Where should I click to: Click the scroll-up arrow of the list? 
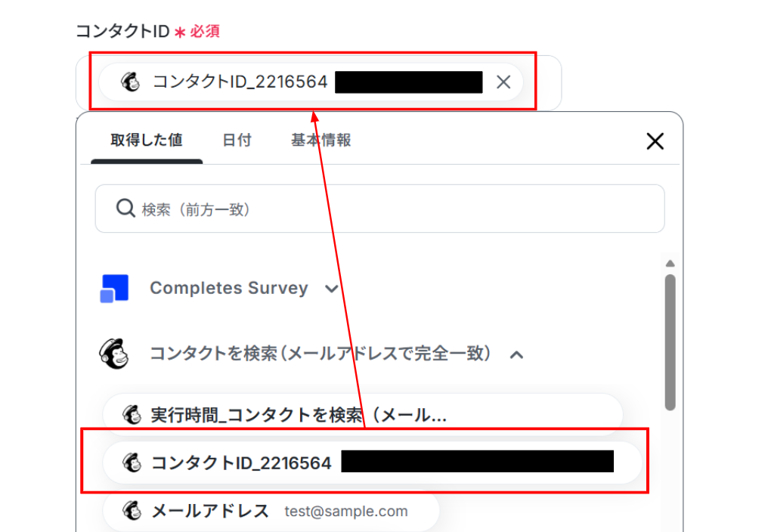[670, 263]
